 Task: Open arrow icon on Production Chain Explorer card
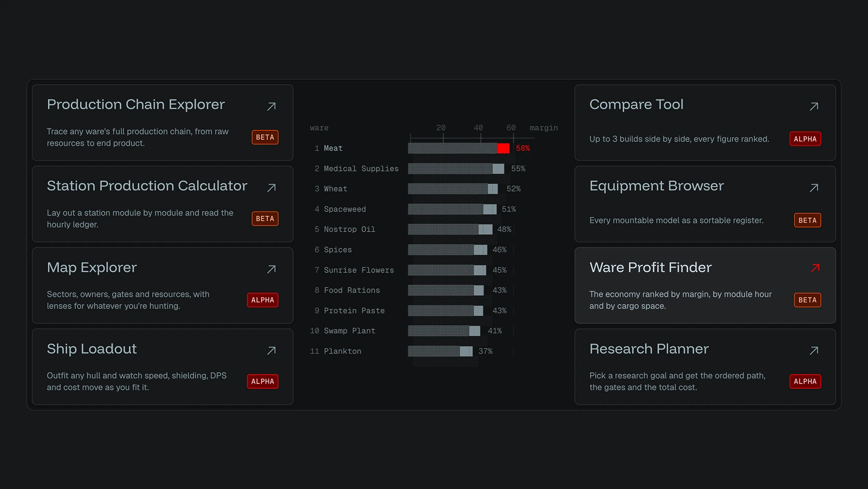(x=272, y=107)
